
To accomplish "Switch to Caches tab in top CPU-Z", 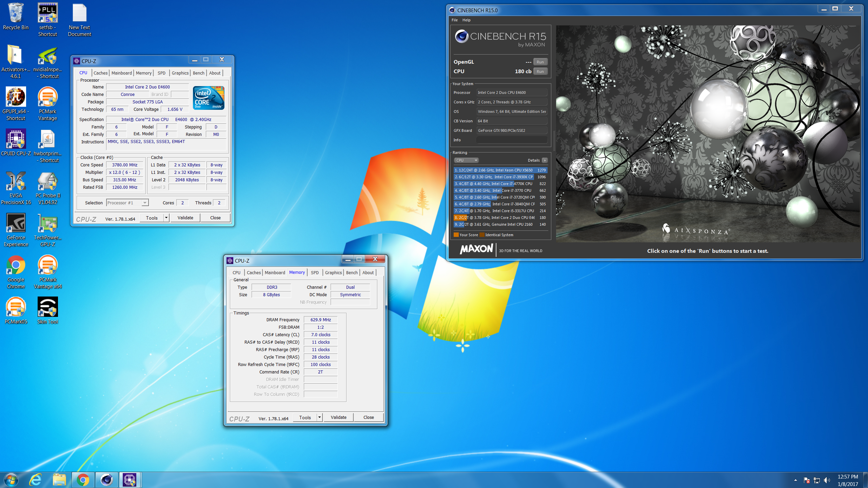I will coord(100,73).
